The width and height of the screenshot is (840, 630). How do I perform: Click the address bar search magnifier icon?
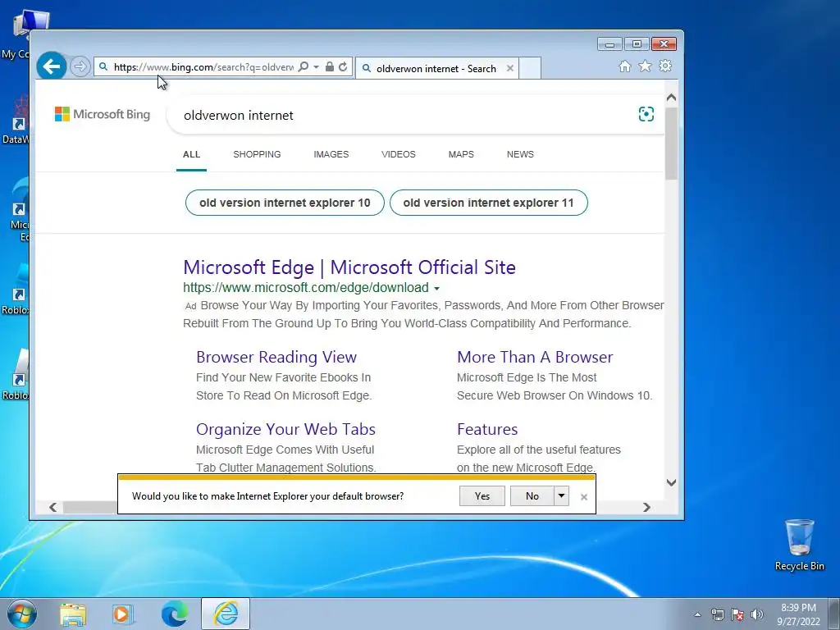(304, 67)
